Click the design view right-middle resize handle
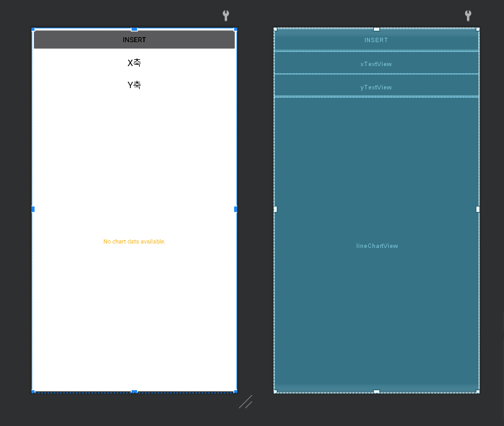This screenshot has height=426, width=504. coord(235,210)
